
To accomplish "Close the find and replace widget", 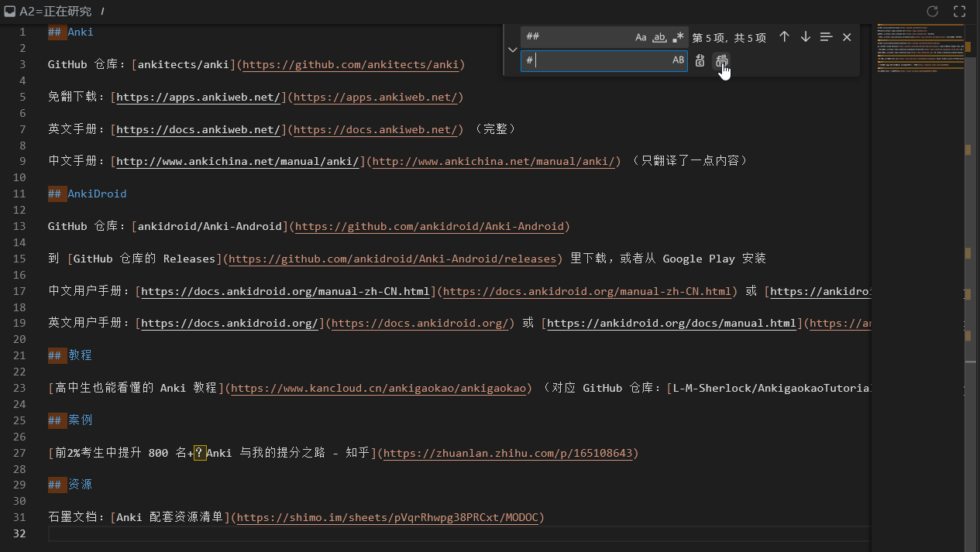I will tap(847, 37).
